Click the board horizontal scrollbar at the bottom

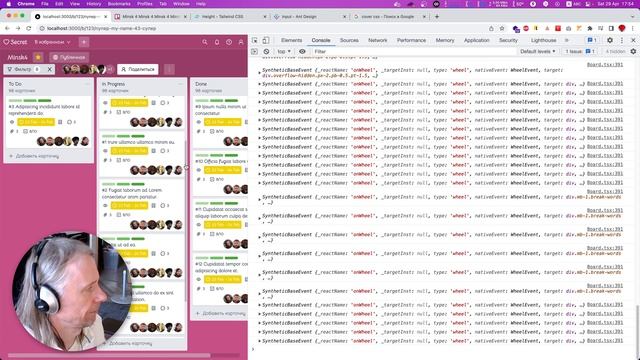(x=109, y=356)
